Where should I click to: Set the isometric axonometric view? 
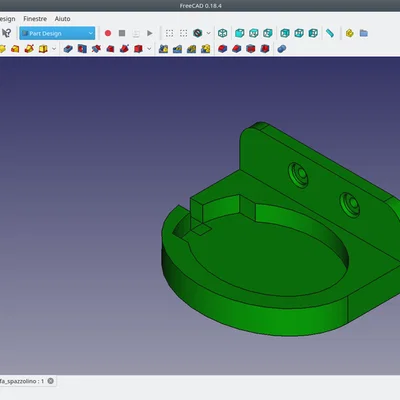[222, 33]
